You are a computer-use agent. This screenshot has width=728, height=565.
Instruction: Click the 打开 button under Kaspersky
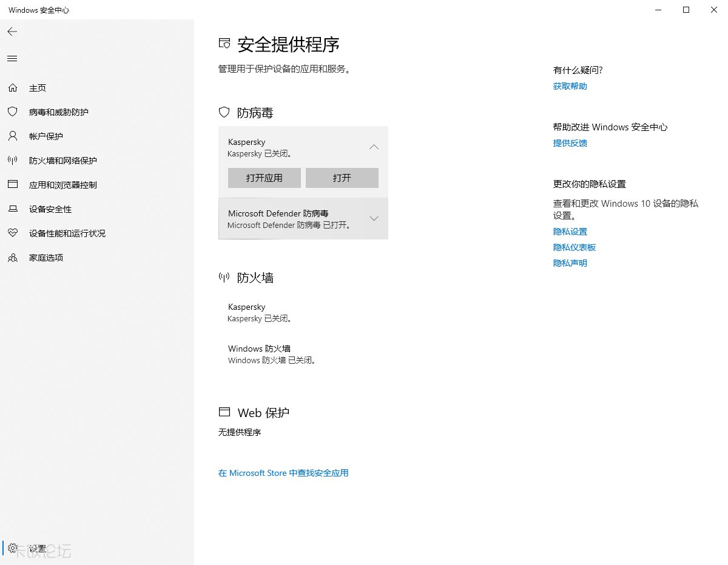(x=342, y=178)
